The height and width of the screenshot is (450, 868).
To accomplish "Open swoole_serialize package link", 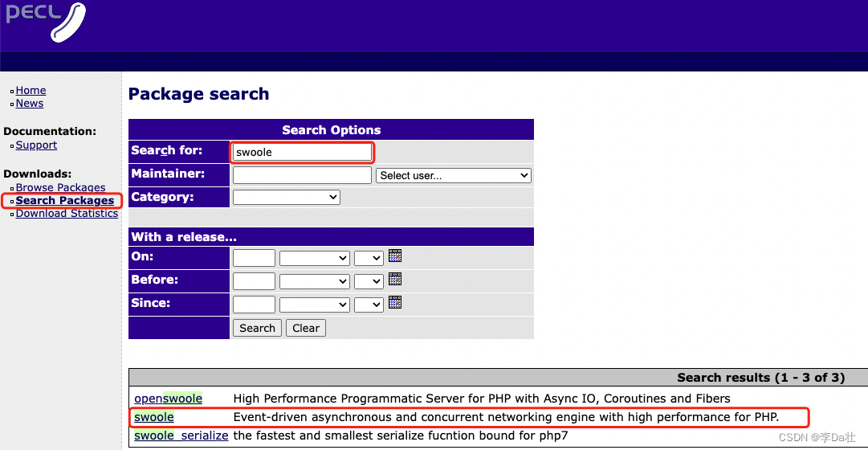I will click(x=181, y=436).
